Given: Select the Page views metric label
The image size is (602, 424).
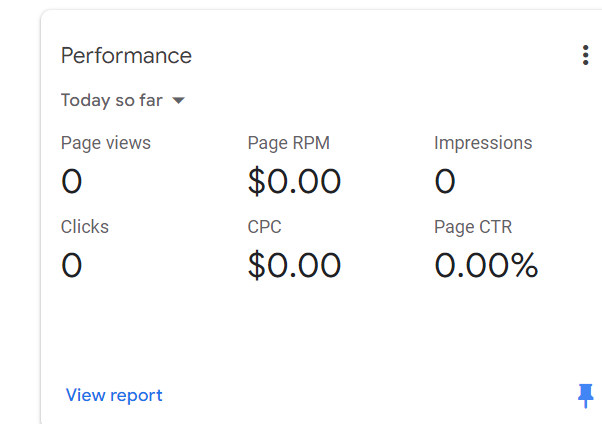Looking at the screenshot, I should click(x=106, y=143).
